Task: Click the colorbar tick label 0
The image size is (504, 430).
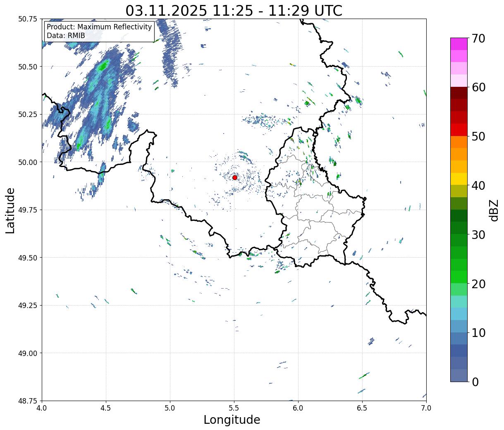Action: pos(475,382)
